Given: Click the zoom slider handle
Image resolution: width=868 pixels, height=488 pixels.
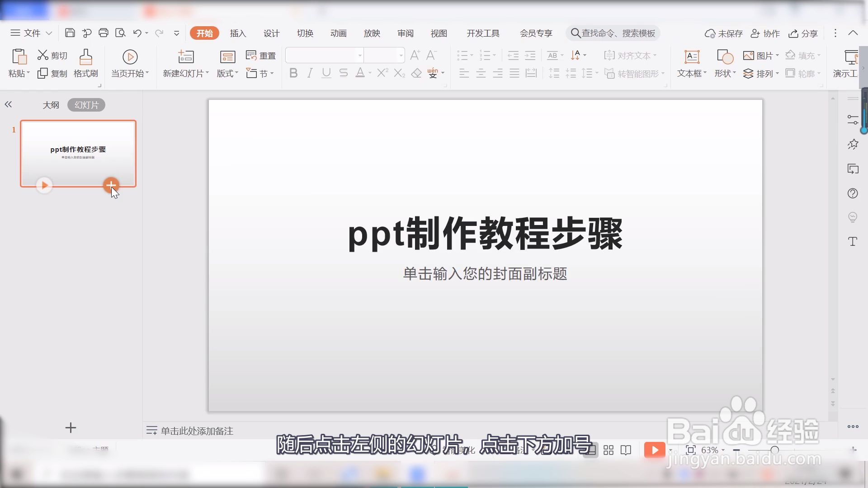Looking at the screenshot, I should 775,450.
